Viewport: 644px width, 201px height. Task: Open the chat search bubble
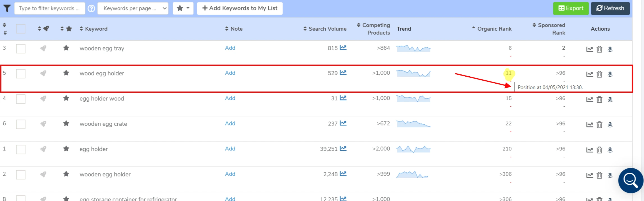631,181
